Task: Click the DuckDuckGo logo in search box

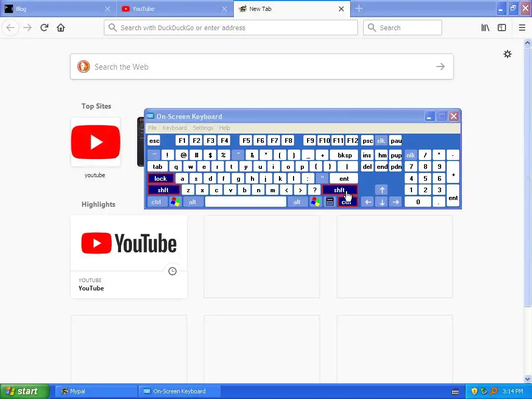Action: pyautogui.click(x=84, y=66)
